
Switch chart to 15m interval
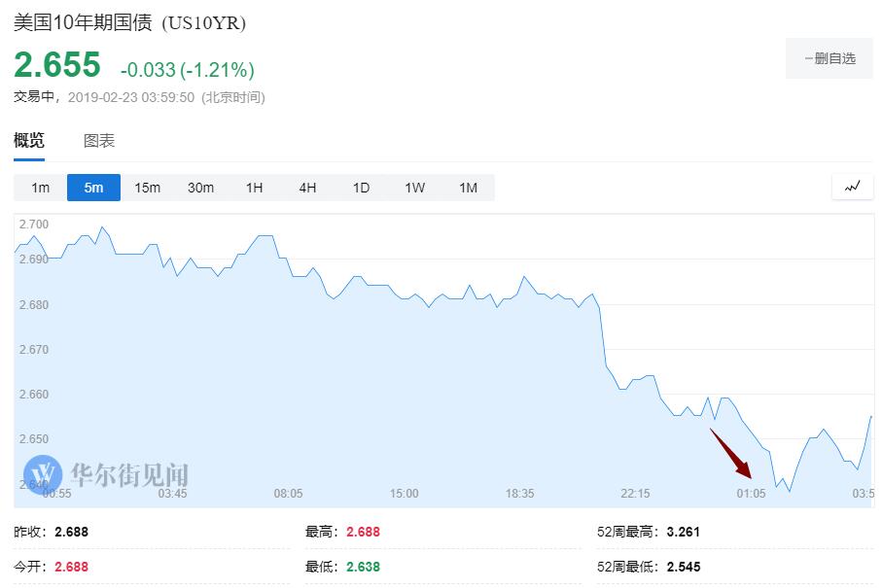(x=147, y=188)
